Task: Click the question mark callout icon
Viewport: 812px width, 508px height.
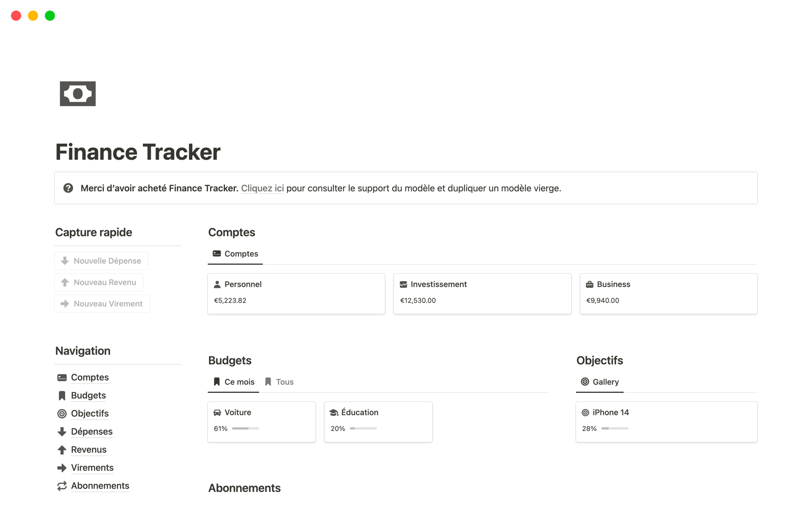Action: tap(68, 188)
